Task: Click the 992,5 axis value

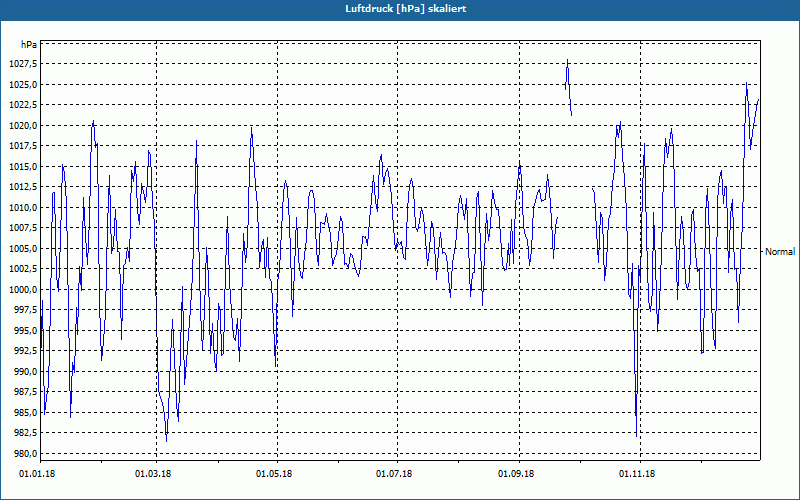Action: coord(24,351)
